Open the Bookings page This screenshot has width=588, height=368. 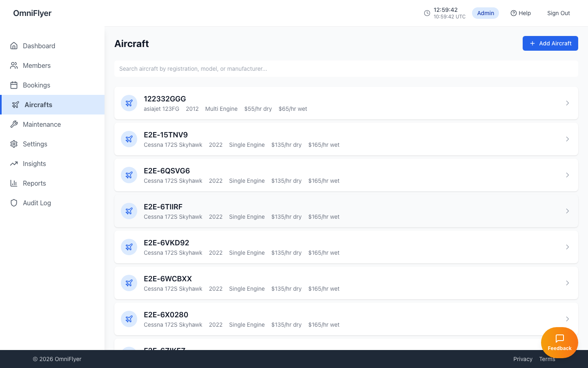(52, 85)
